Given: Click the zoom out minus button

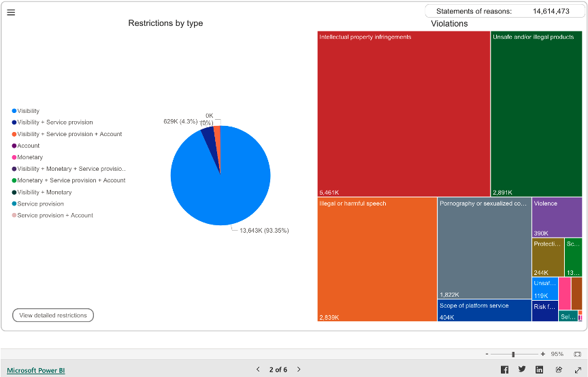Looking at the screenshot, I should (x=487, y=354).
